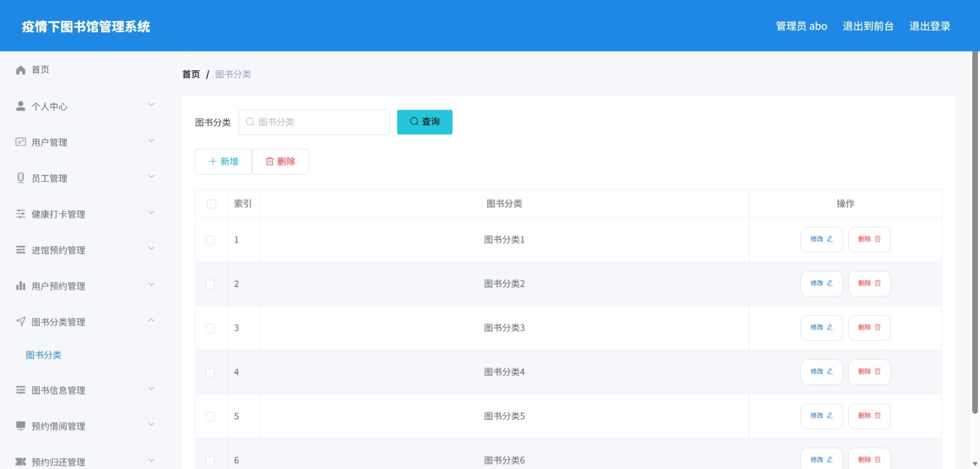Click the magnifier icon in the search field

click(x=250, y=122)
